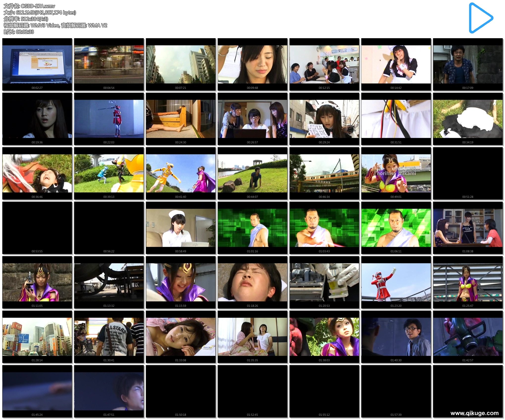Image resolution: width=505 pixels, height=420 pixels.
Task: Open the thumbnail timestamped 01:08:38
Action: tap(468, 228)
